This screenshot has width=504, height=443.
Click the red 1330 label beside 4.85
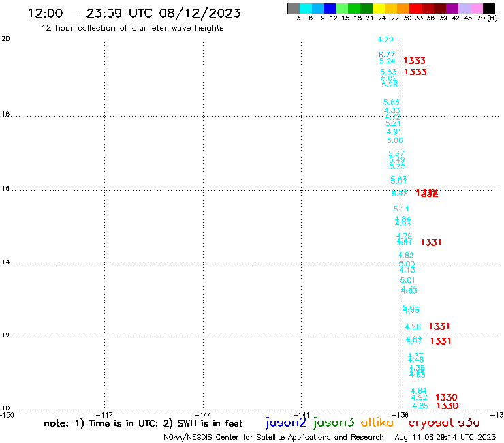pos(447,406)
